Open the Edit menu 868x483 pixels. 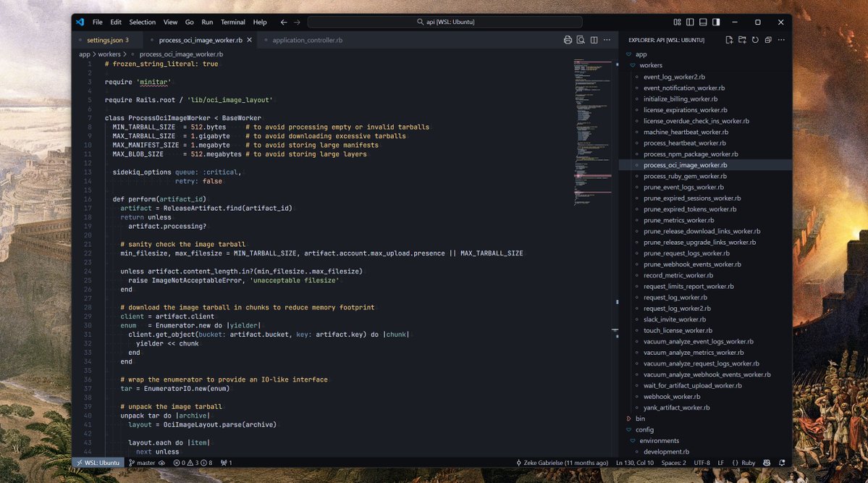click(x=116, y=22)
